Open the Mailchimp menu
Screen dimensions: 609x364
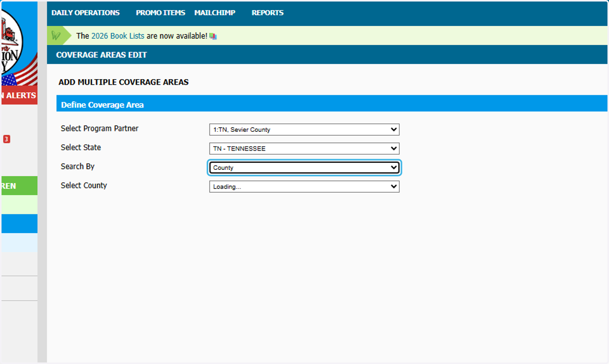[x=215, y=13]
